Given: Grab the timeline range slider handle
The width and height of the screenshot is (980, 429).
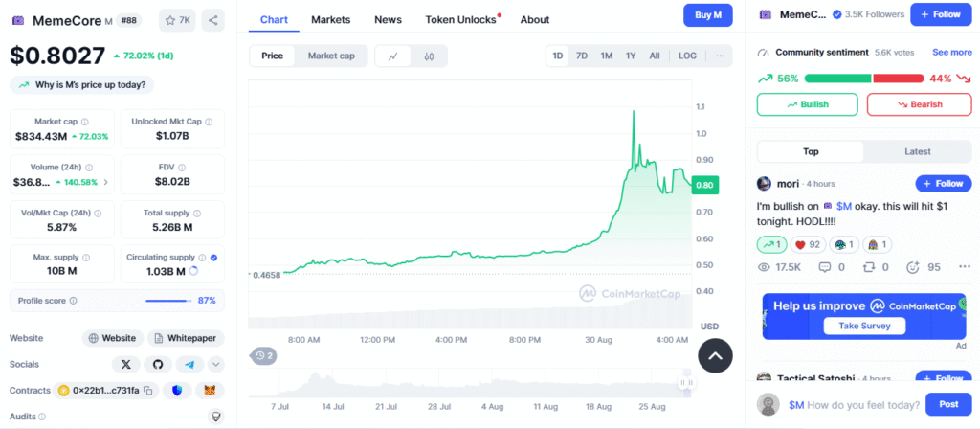Looking at the screenshot, I should 686,382.
